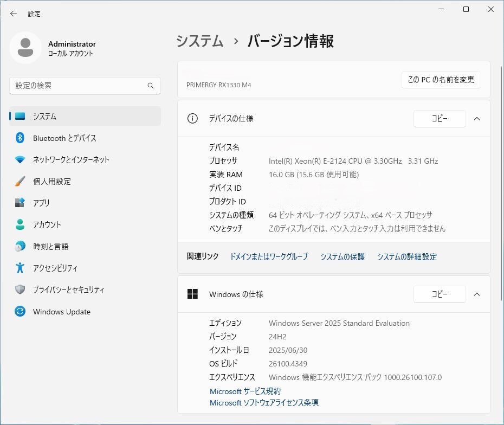Click the PRIMERGY RX1330 M4 device name
The width and height of the screenshot is (504, 425).
point(218,85)
